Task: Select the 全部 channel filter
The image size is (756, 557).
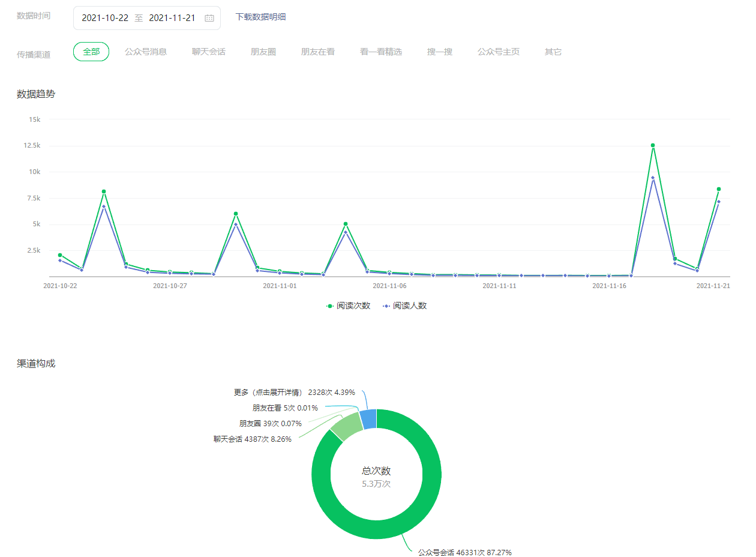Action: tap(91, 52)
